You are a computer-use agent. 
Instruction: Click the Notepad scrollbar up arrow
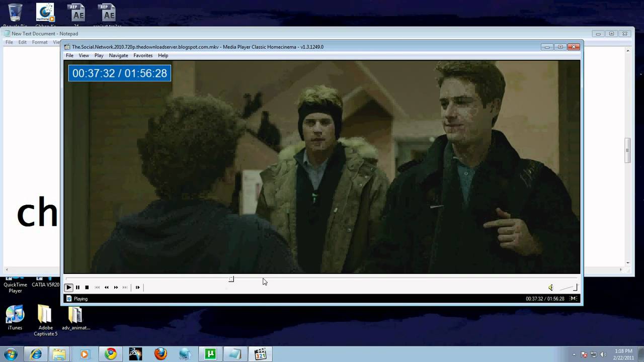click(x=627, y=50)
